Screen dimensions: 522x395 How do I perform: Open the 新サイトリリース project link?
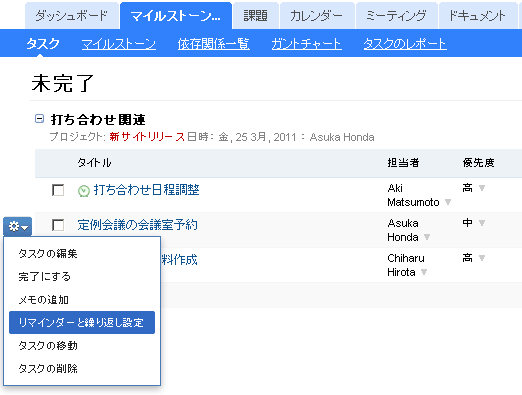pos(147,137)
